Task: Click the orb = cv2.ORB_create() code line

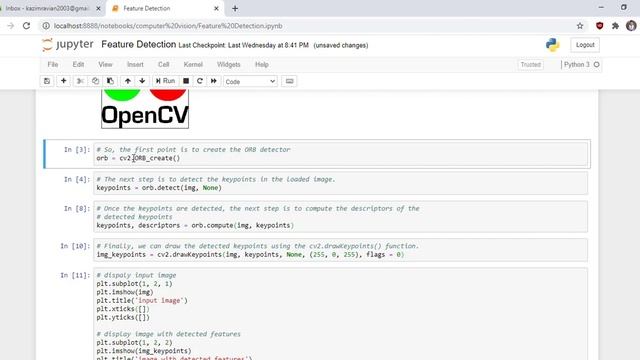Action: pos(138,158)
